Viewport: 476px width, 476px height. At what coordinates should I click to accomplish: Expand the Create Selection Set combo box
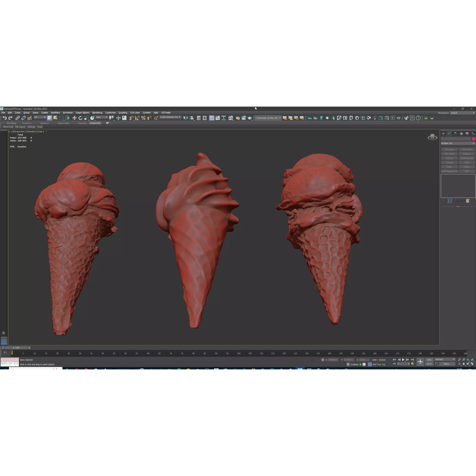[x=180, y=117]
